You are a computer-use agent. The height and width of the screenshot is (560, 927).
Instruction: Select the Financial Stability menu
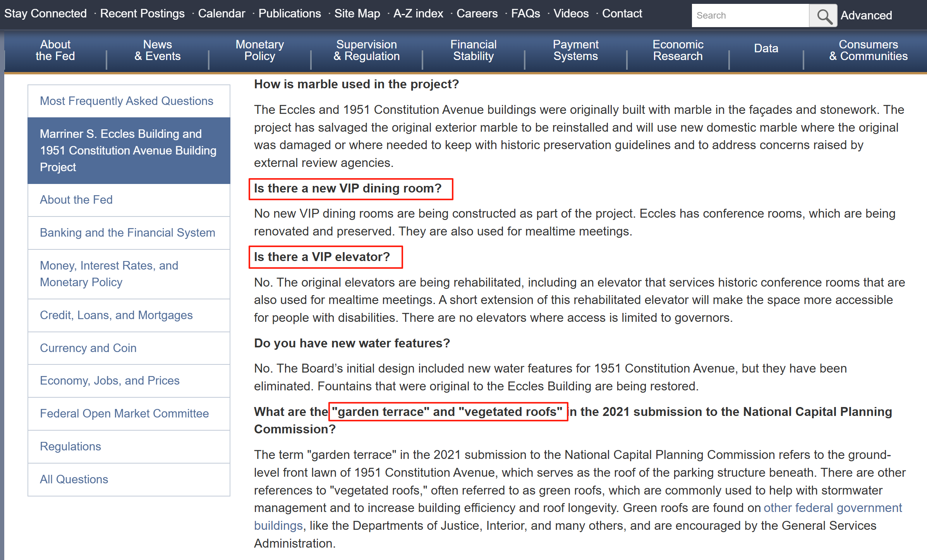point(473,50)
